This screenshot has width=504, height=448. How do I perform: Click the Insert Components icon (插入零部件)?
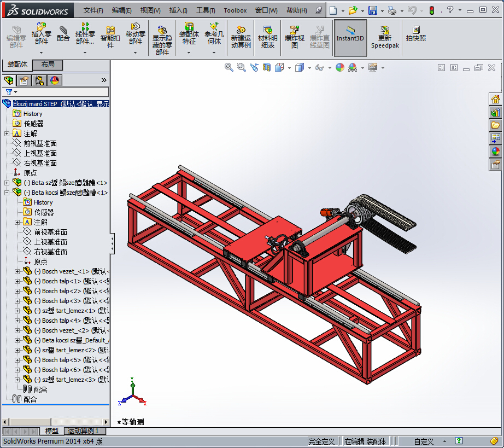pyautogui.click(x=41, y=33)
